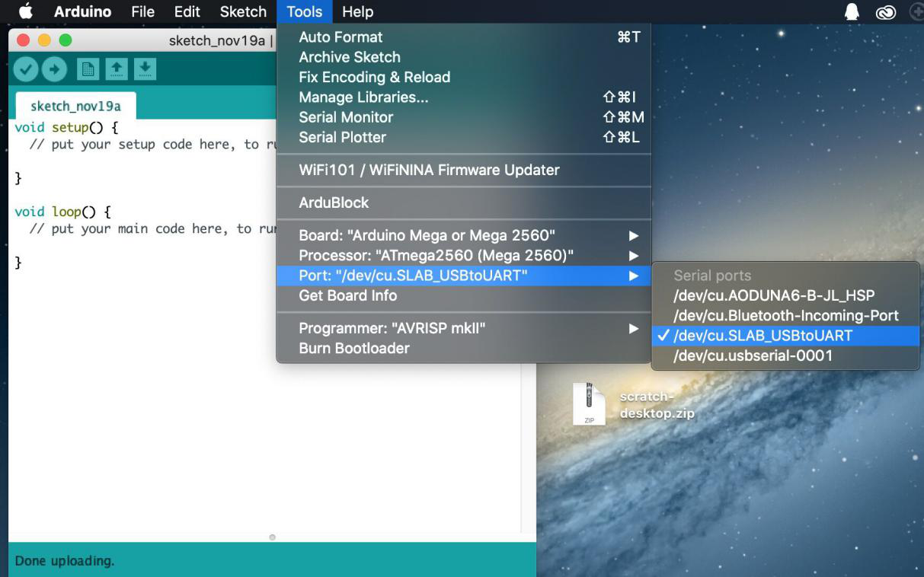Click the notification bell menu bar icon
Image resolution: width=924 pixels, height=577 pixels.
pos(852,12)
